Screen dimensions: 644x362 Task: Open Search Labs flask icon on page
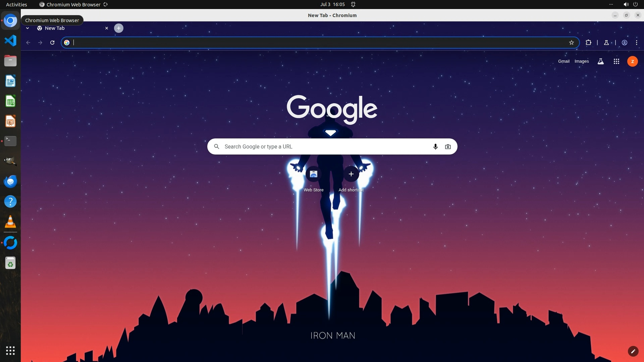coord(601,61)
